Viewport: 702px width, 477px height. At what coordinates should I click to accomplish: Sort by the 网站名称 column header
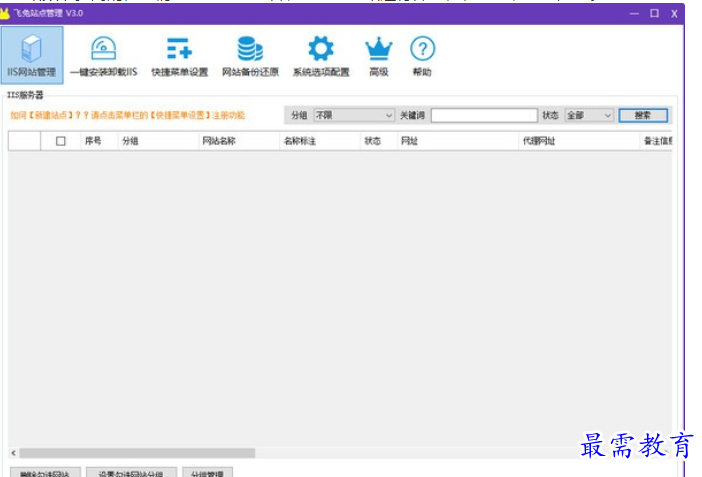219,141
